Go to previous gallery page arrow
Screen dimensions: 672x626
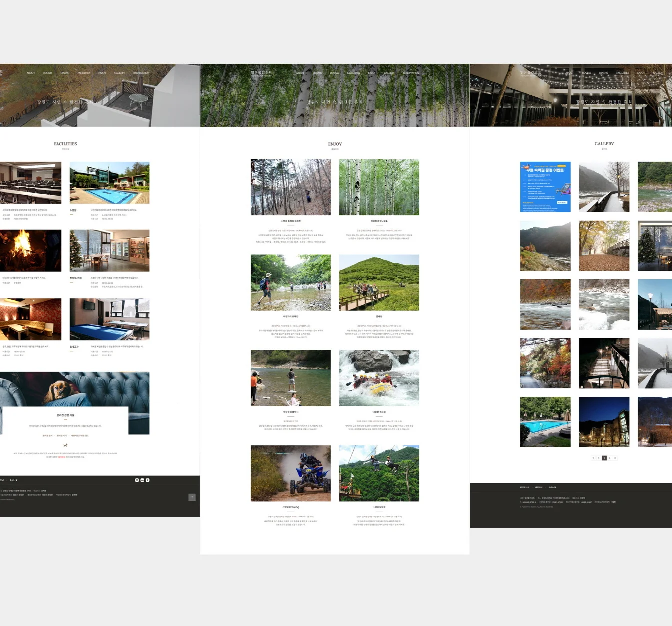[599, 458]
